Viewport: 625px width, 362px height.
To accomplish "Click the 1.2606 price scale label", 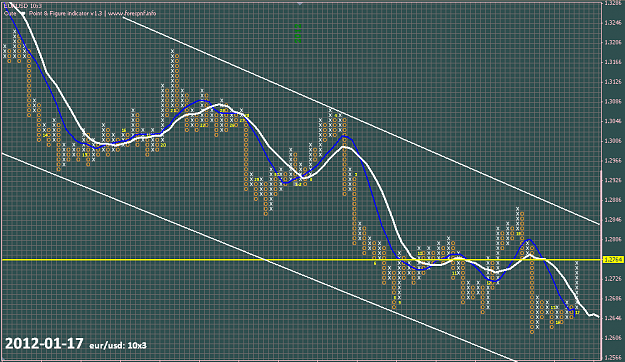I will pyautogui.click(x=613, y=338).
